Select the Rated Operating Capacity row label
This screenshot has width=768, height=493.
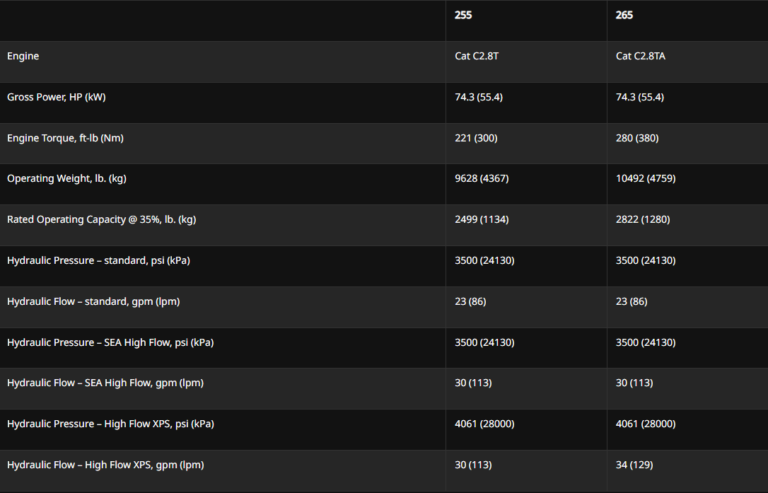pyautogui.click(x=101, y=220)
